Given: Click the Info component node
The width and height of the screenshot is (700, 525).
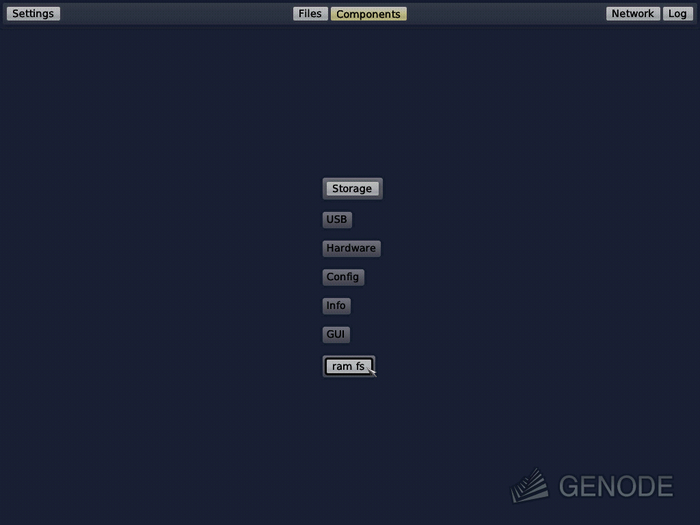Looking at the screenshot, I should [336, 306].
